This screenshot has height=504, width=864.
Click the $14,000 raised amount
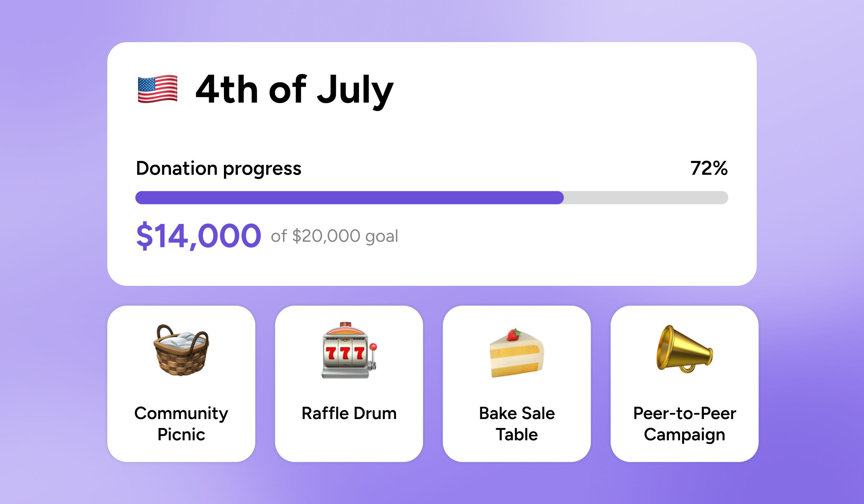tap(199, 236)
